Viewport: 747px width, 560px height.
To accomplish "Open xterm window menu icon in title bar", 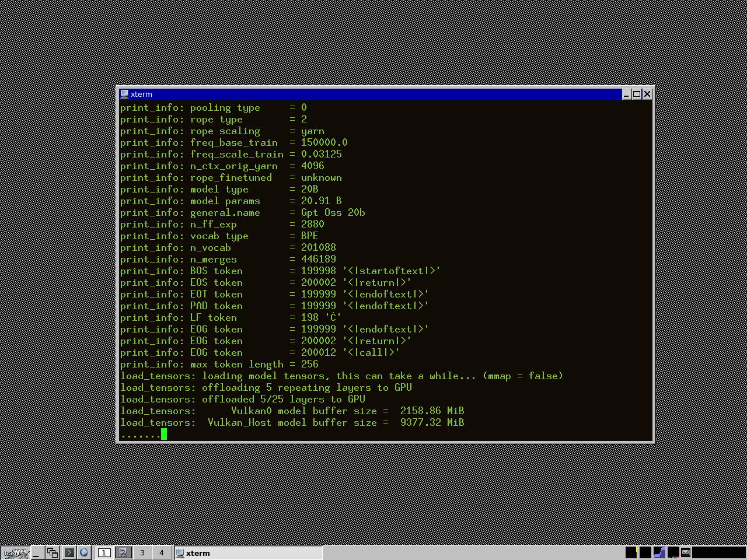I will [x=124, y=94].
